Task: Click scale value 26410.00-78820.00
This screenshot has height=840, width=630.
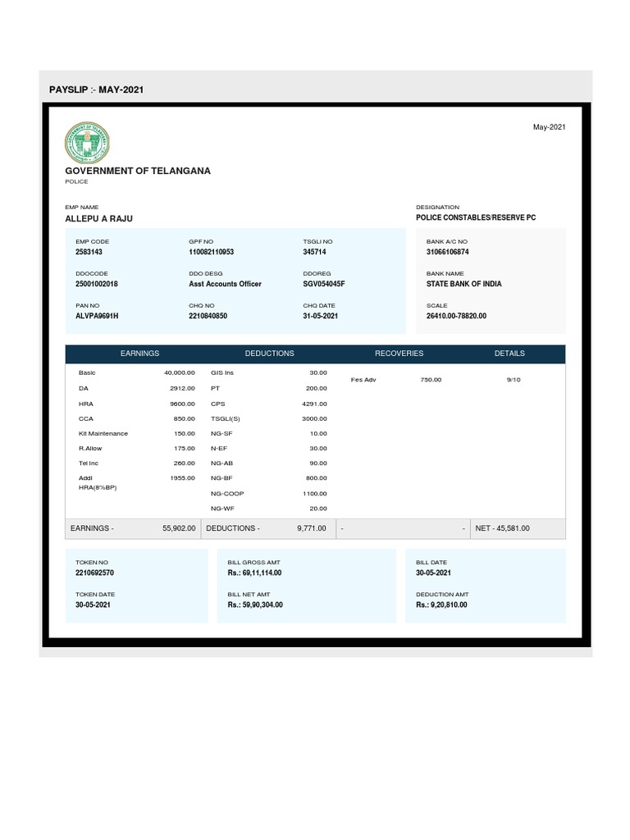Action: pyautogui.click(x=456, y=316)
